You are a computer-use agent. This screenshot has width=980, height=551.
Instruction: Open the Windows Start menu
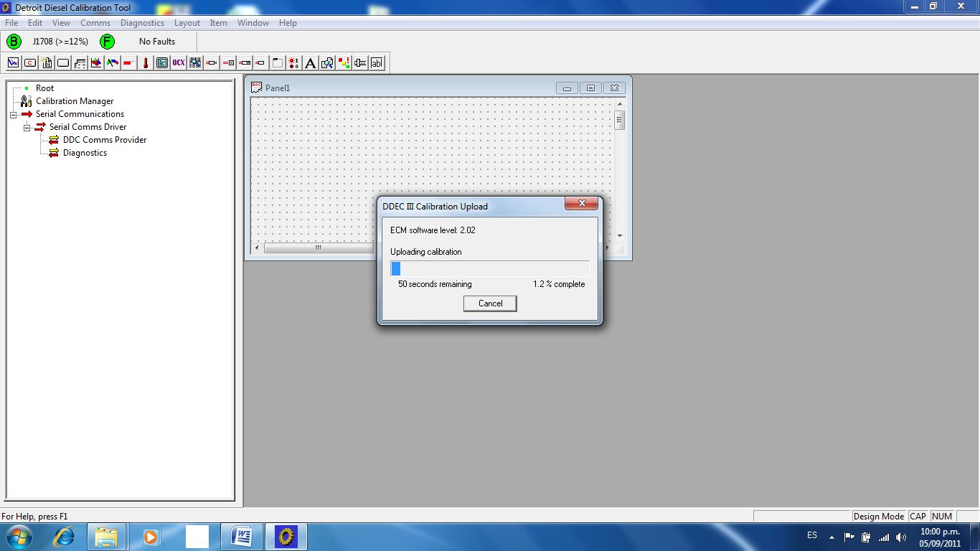18,537
